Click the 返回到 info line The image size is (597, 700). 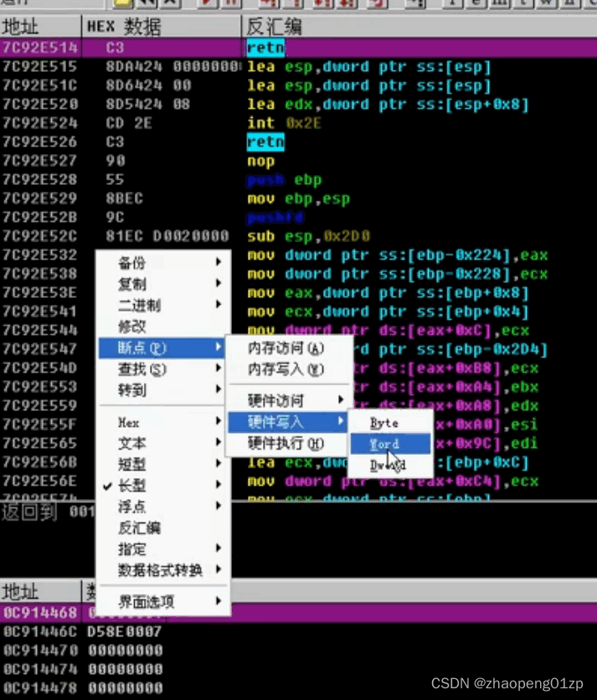48,512
